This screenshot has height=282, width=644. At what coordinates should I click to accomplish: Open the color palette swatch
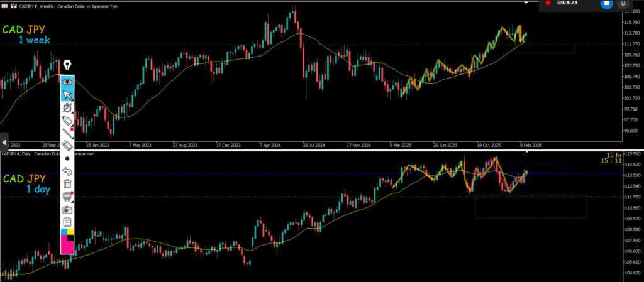pos(67,241)
